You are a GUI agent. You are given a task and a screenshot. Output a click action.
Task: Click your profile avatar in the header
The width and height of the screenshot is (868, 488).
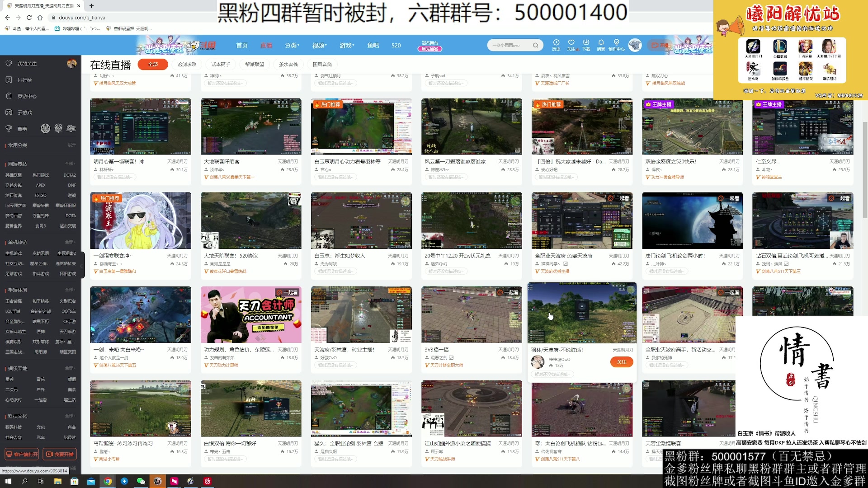click(636, 45)
